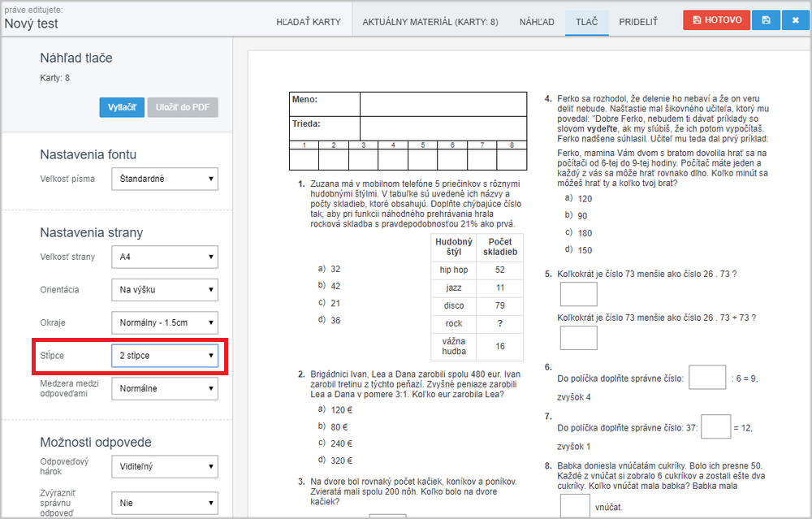Click the Nový test title
Viewport: 812px width, 519px height.
click(31, 24)
